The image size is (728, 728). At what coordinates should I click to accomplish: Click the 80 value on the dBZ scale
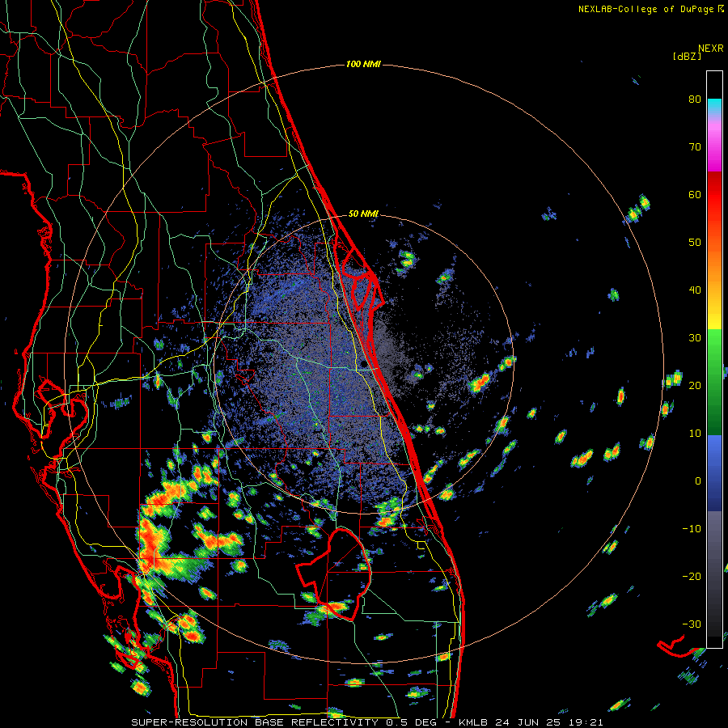pos(695,99)
